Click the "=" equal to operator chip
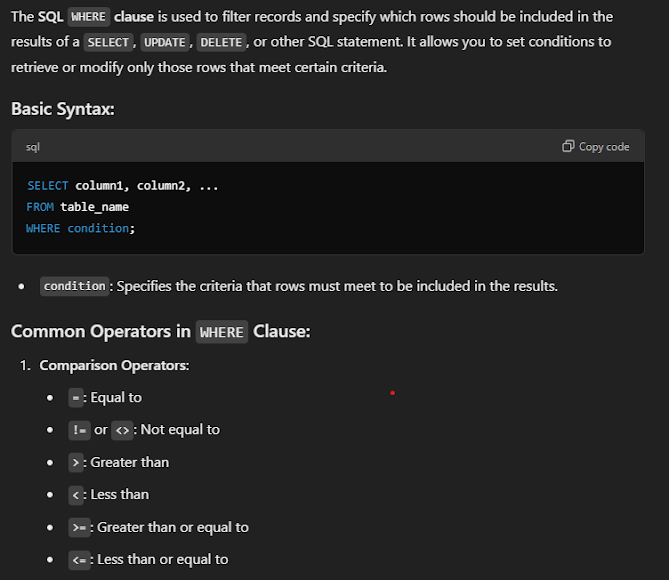 click(x=76, y=398)
